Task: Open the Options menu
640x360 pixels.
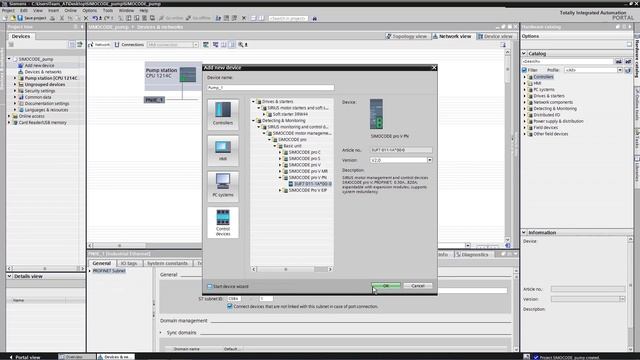Action: 89,10
